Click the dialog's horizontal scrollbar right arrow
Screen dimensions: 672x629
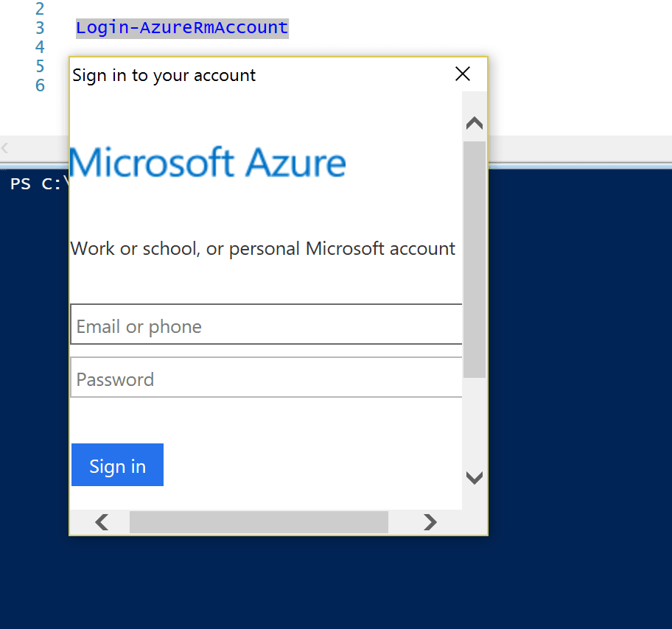430,522
